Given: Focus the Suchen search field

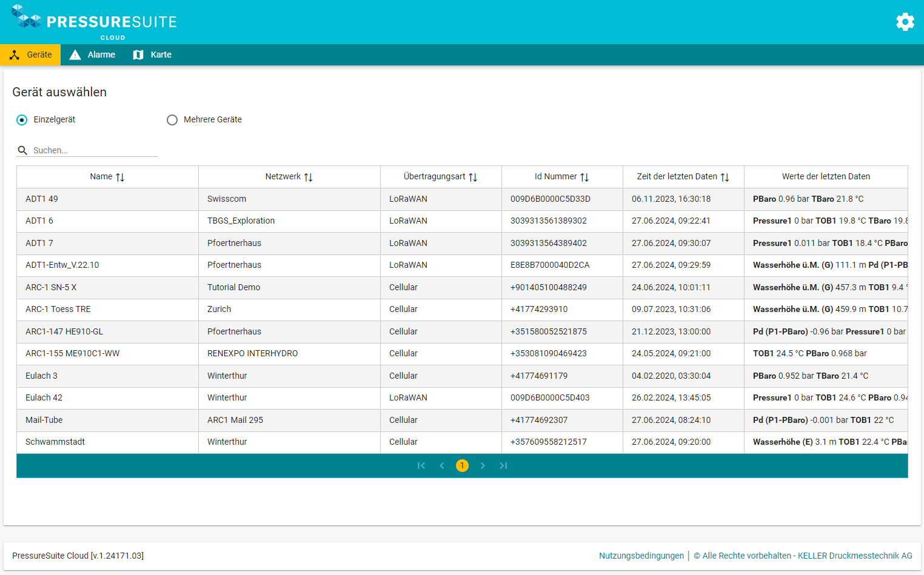Looking at the screenshot, I should click(x=94, y=150).
